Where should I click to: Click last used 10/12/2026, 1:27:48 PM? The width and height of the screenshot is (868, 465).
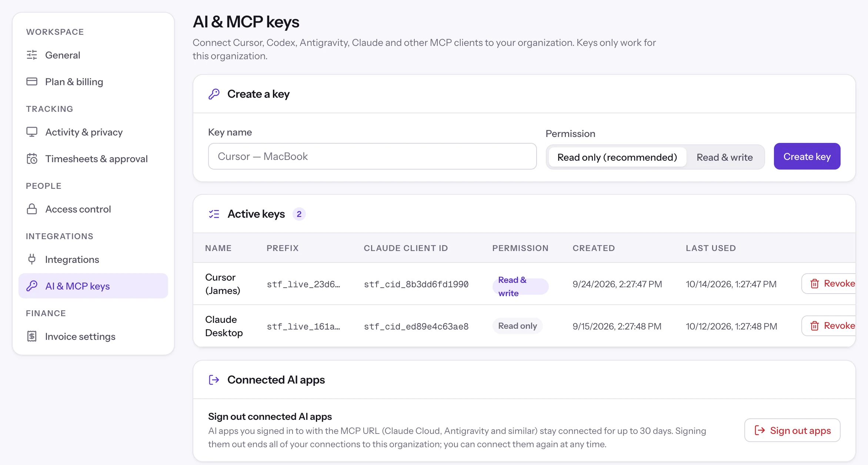pos(731,326)
